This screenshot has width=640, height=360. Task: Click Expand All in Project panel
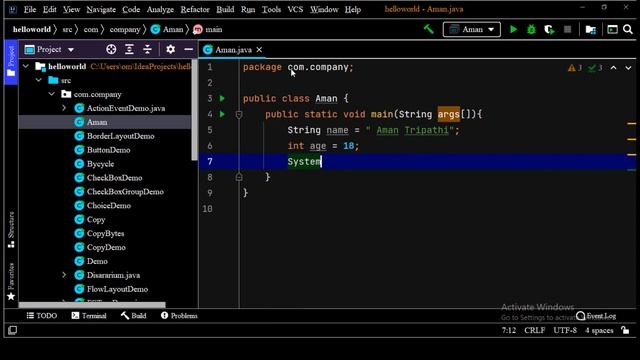(x=129, y=49)
